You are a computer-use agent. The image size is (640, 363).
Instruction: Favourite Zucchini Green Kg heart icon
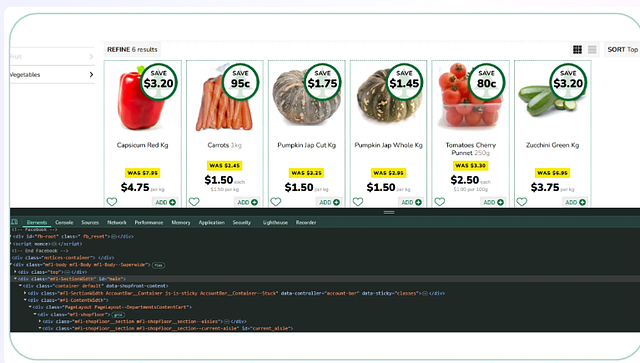coord(522,202)
